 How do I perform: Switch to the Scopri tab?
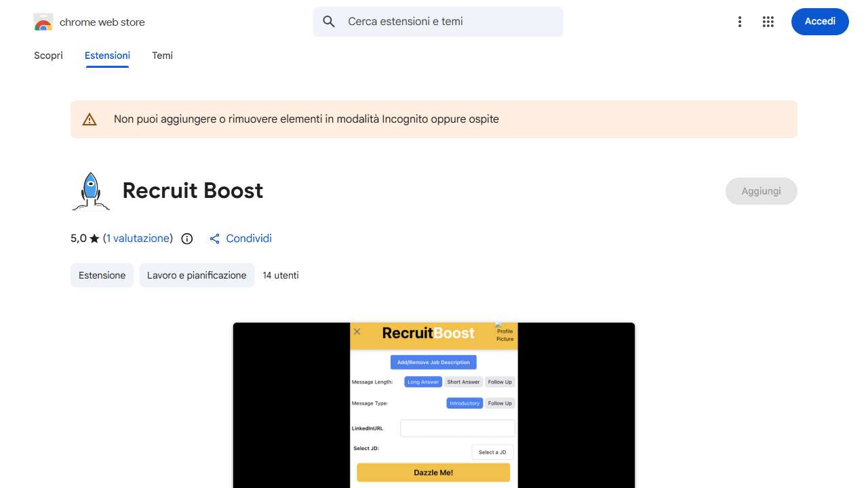click(x=48, y=56)
